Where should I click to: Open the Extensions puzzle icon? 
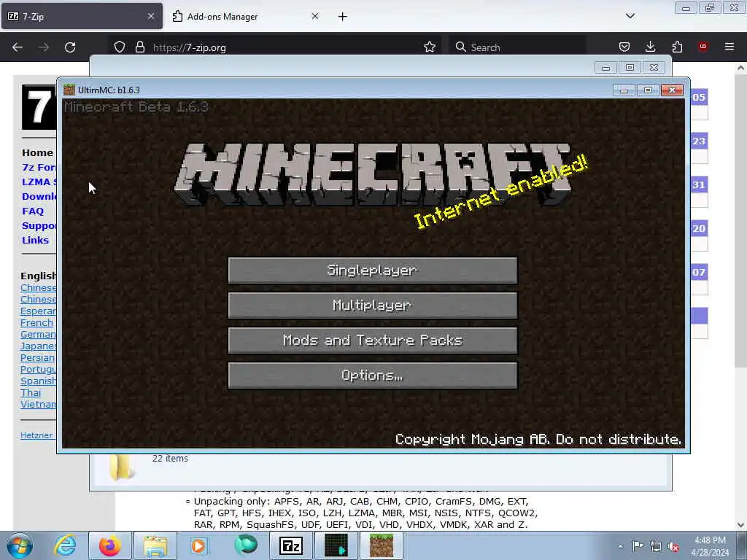point(677,47)
